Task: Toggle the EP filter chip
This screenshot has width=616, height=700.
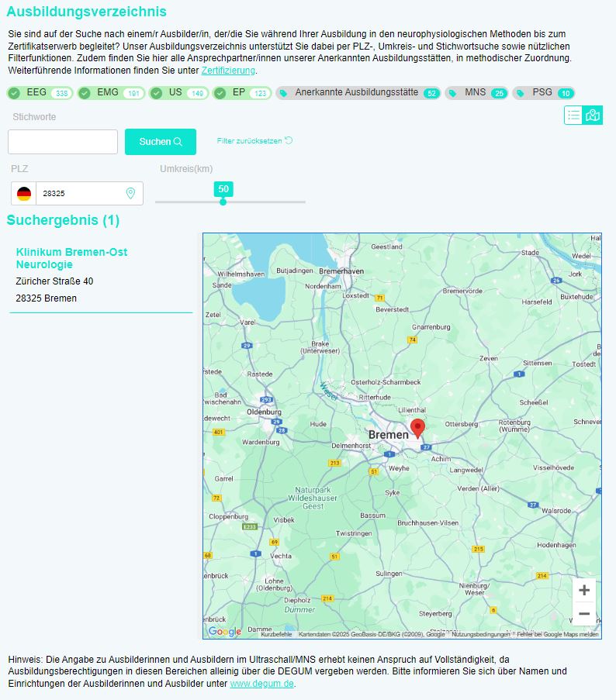Action: [242, 93]
